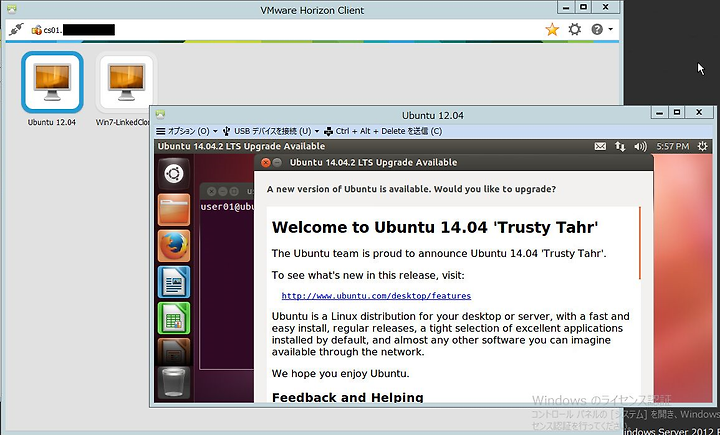Click the disconnect plug icon in Horizon Client
The width and height of the screenshot is (720, 435).
tap(16, 29)
